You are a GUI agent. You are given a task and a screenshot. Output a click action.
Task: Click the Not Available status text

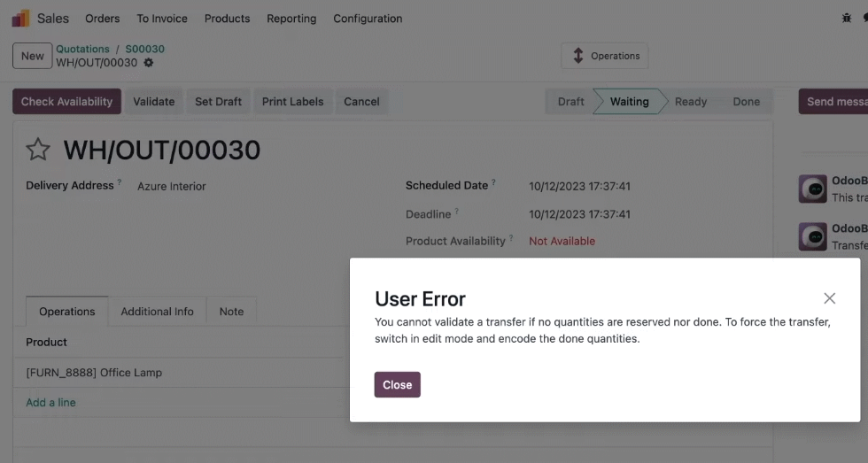tap(562, 241)
